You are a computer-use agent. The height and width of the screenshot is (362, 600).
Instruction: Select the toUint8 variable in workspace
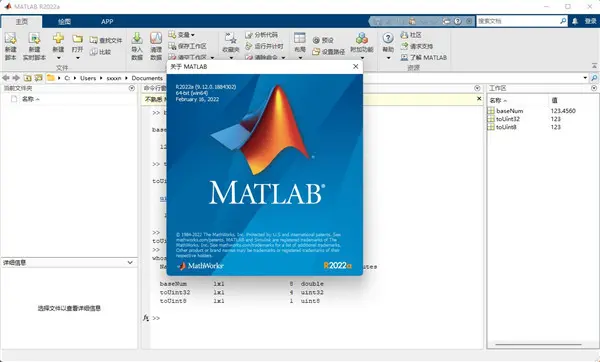(506, 127)
